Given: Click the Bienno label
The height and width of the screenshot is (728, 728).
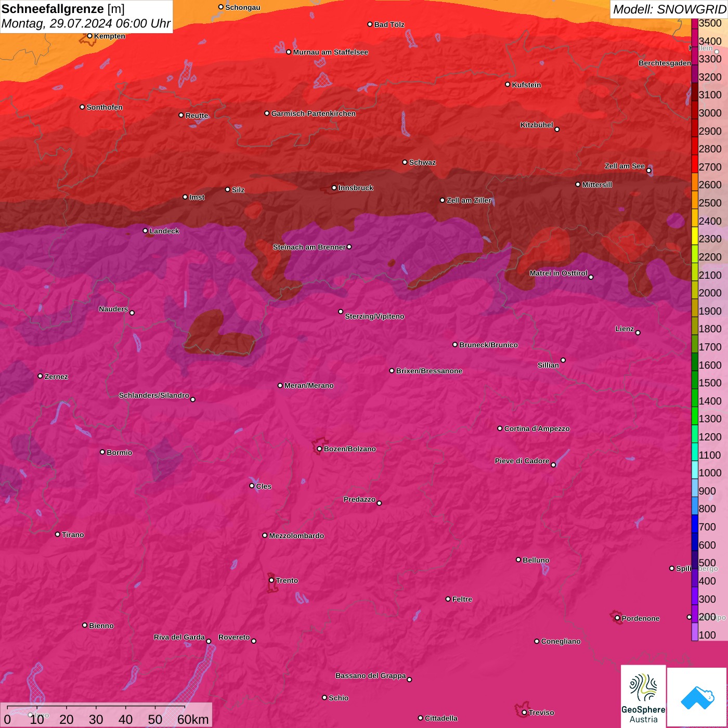Looking at the screenshot, I should tap(101, 626).
